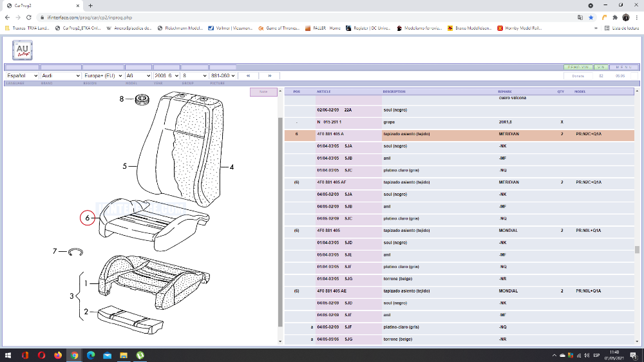
Task: Select part number 2 in diagram
Action: (x=86, y=312)
